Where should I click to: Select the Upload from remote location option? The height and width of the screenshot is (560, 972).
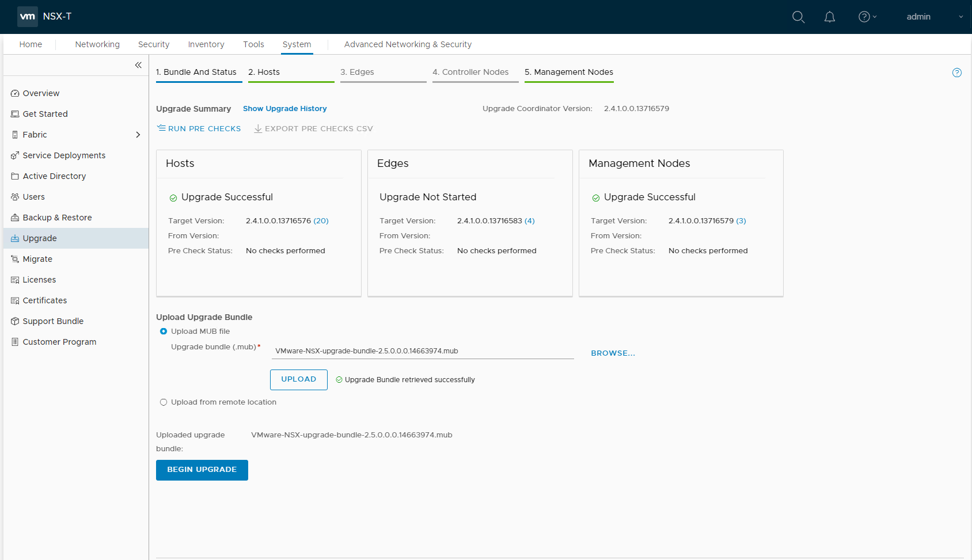[164, 402]
